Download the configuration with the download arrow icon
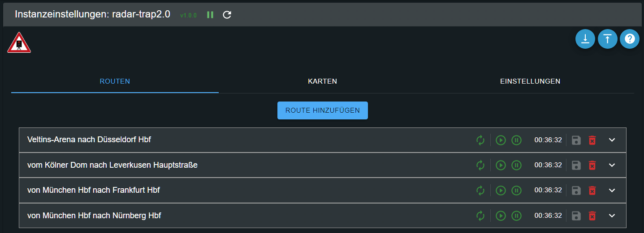Viewport: 644px width, 233px height. pyautogui.click(x=585, y=39)
